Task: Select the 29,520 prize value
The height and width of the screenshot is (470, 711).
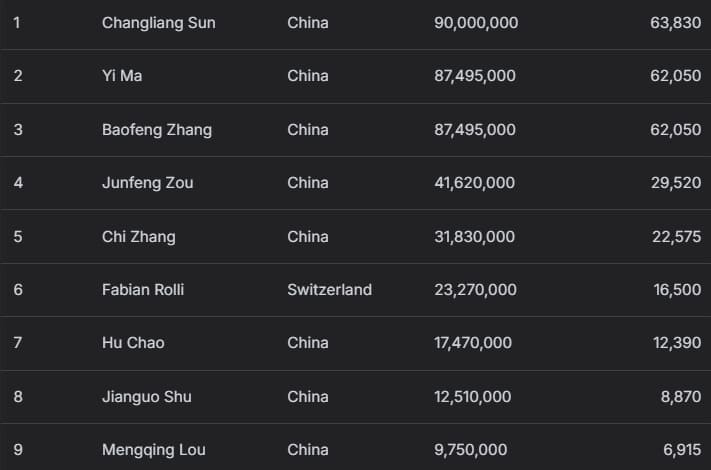Action: [675, 183]
